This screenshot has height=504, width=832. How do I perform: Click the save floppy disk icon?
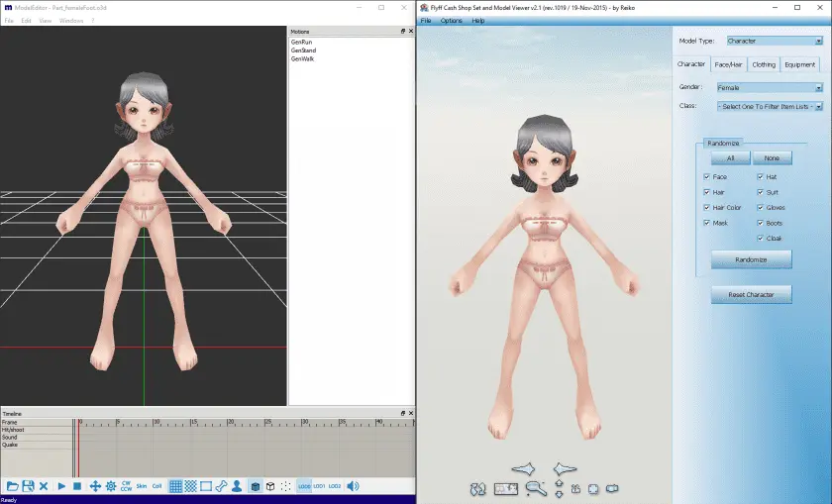pos(28,486)
